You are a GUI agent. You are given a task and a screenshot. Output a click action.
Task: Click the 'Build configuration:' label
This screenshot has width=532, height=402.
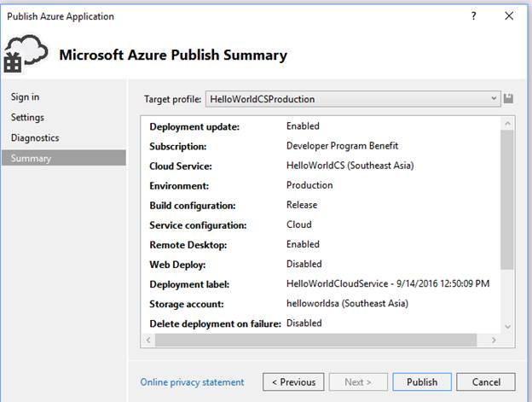pyautogui.click(x=193, y=206)
